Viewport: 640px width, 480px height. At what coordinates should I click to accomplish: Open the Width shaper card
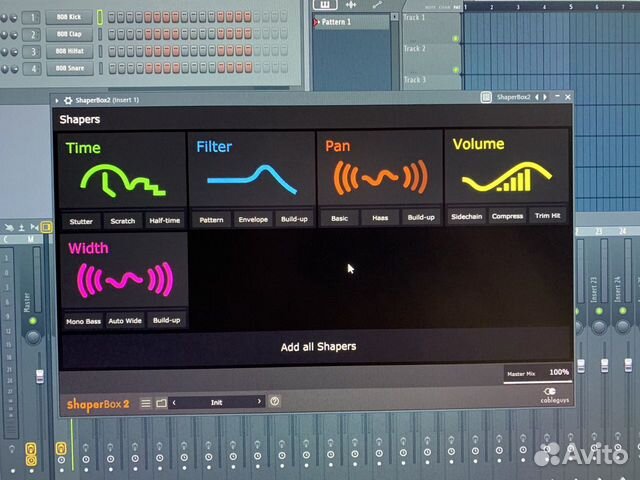[124, 270]
